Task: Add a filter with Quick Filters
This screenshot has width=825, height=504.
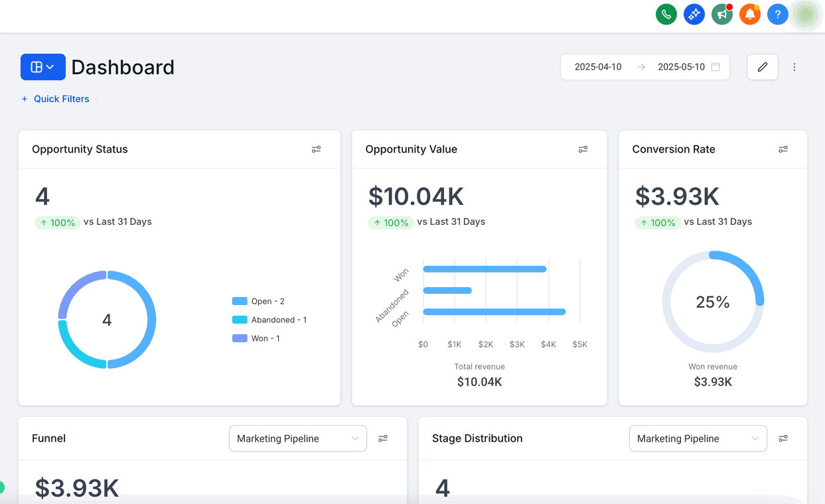Action: (x=55, y=99)
